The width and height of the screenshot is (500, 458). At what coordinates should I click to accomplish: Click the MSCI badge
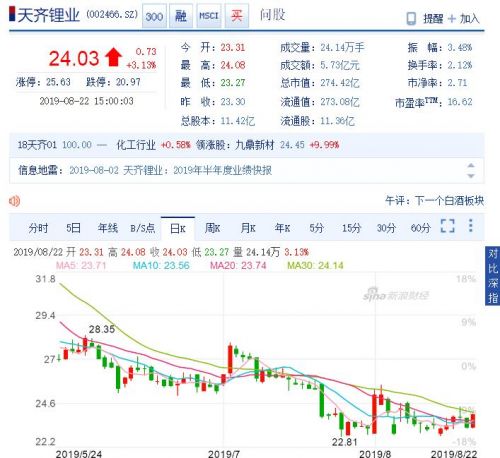point(209,16)
